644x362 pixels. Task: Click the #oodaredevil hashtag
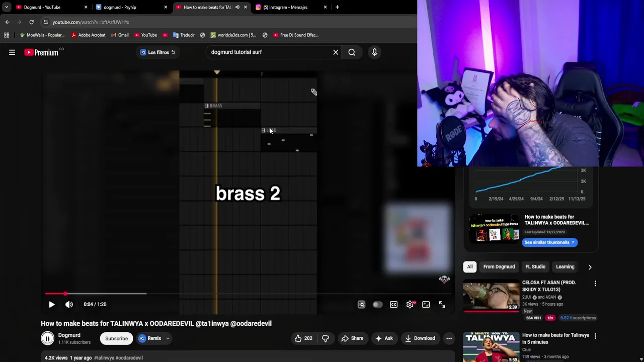click(x=129, y=358)
